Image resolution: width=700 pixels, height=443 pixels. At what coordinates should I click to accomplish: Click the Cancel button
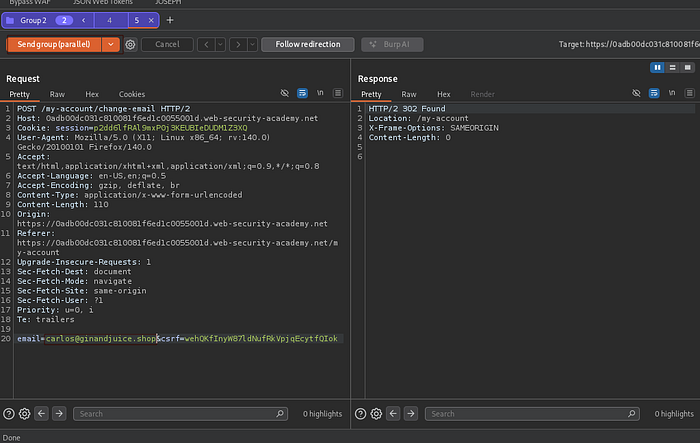click(167, 44)
